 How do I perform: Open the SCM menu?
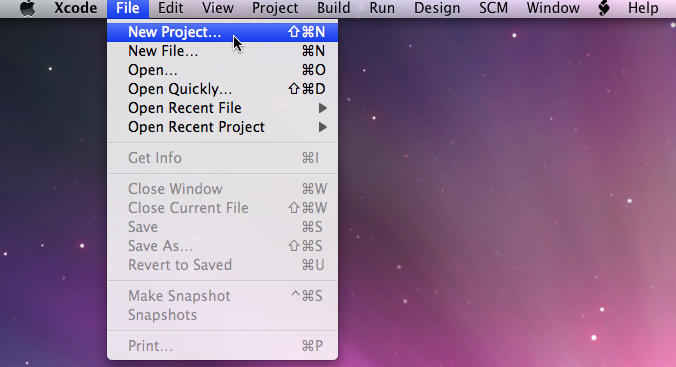coord(493,8)
